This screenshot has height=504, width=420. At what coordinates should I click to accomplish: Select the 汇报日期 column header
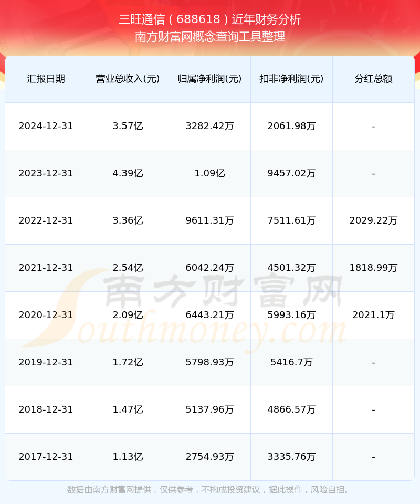(x=46, y=79)
